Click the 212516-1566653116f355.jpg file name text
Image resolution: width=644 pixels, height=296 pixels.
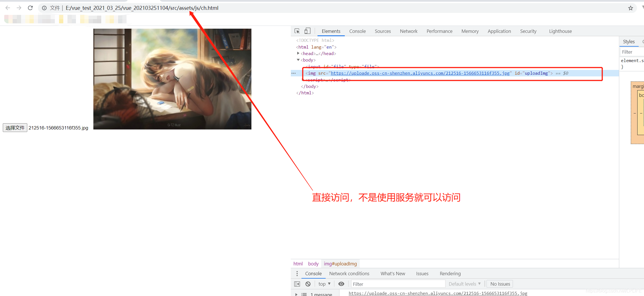(x=58, y=128)
